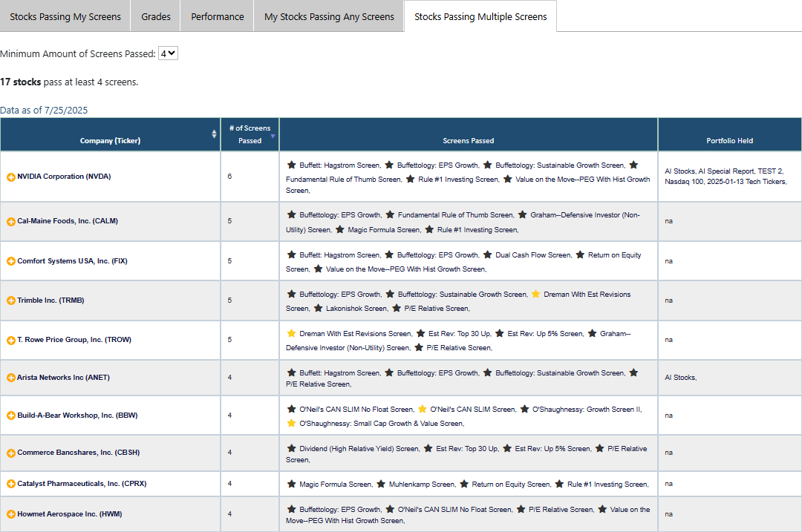Expand the Build-A-Bear Workshop (BBW) plus icon
This screenshot has width=802, height=532.
tap(10, 416)
